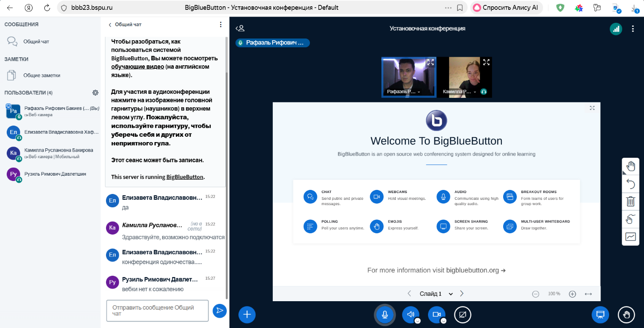Mute the microphone
The width and height of the screenshot is (644, 328).
click(385, 315)
